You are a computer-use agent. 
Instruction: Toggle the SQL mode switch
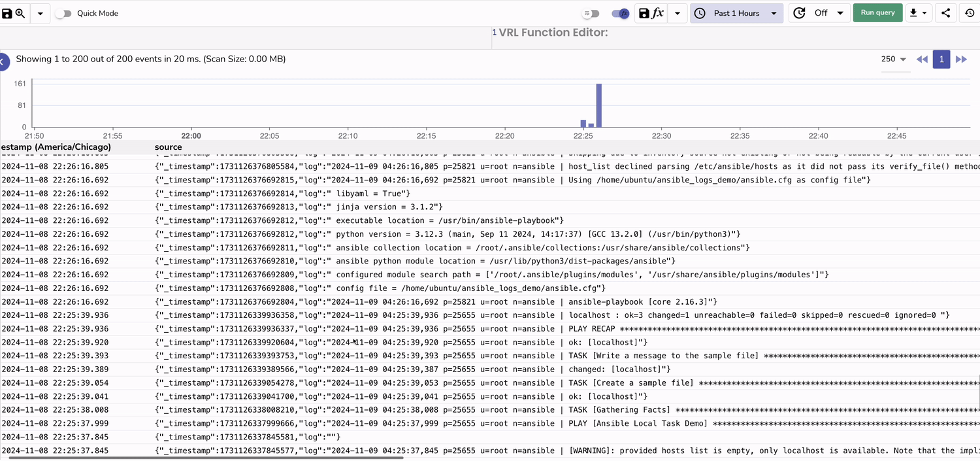[591, 12]
